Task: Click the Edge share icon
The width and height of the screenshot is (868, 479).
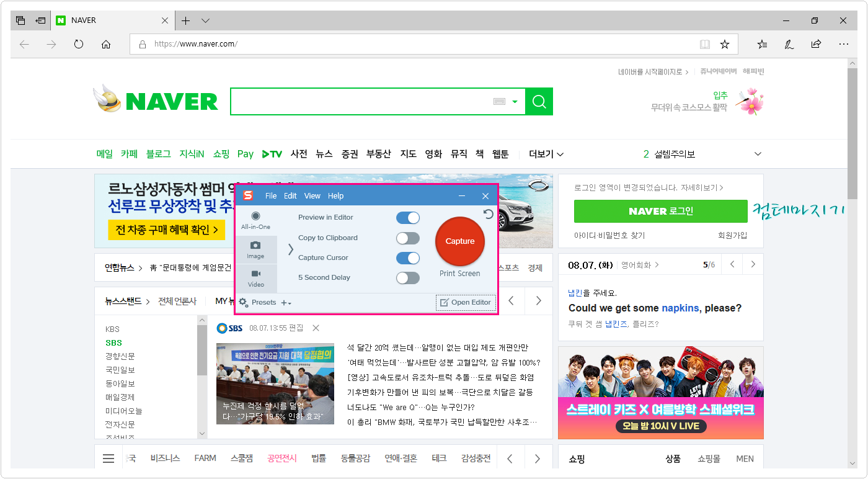Action: point(816,44)
